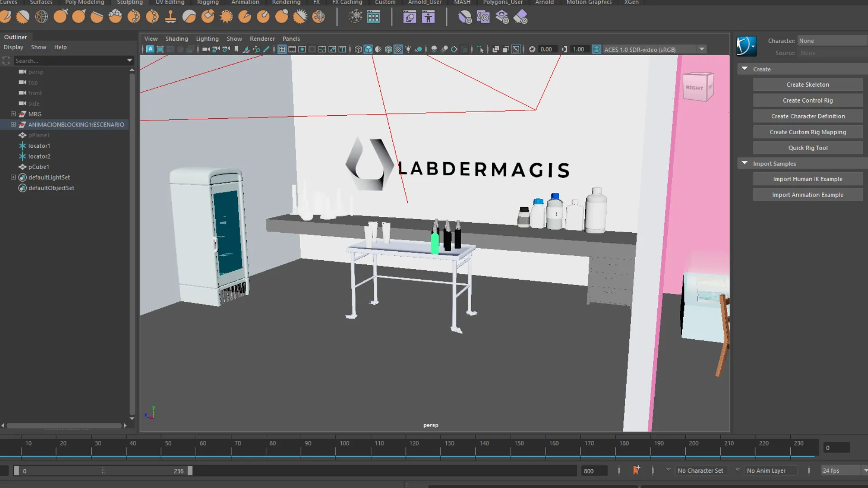Select the Amplify spiky sculpt tool

tap(300, 17)
